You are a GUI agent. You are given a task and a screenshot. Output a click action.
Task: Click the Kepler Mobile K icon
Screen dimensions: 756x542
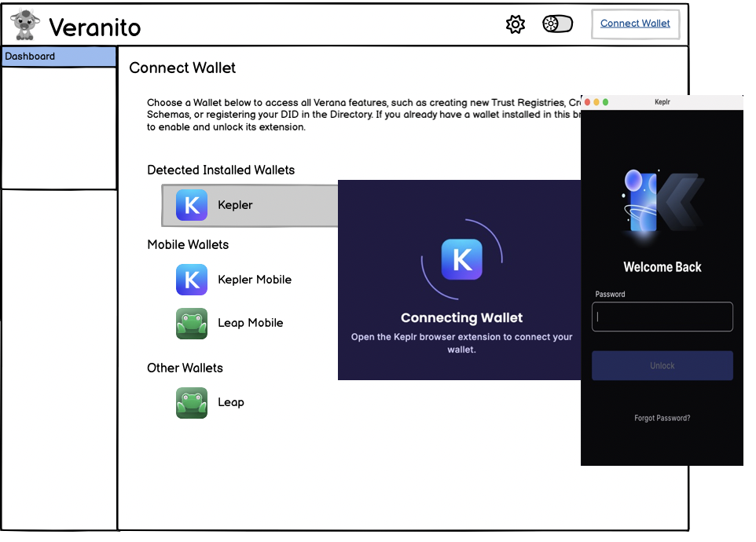[x=192, y=280]
